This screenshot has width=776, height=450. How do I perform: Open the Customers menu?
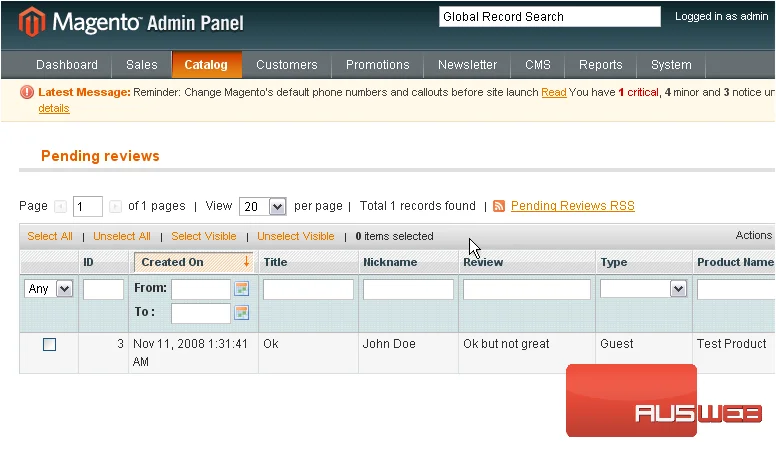[287, 65]
